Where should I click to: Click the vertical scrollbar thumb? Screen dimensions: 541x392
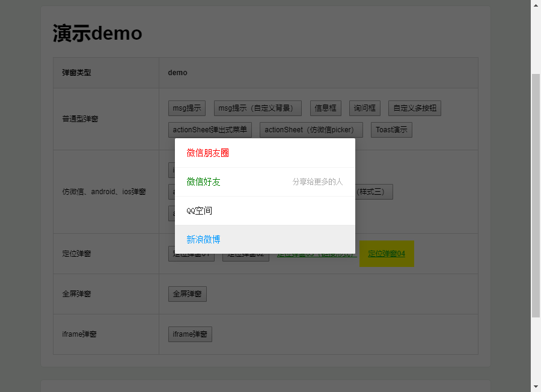point(536,195)
